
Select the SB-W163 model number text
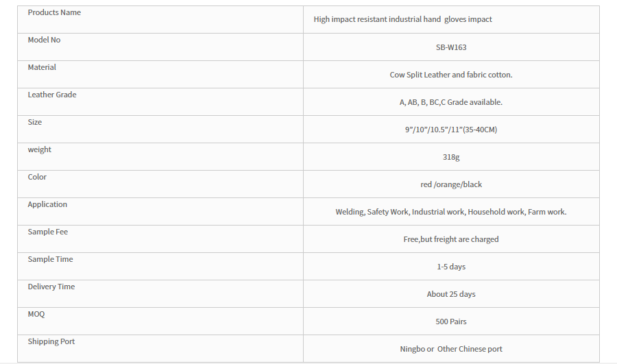tap(451, 47)
